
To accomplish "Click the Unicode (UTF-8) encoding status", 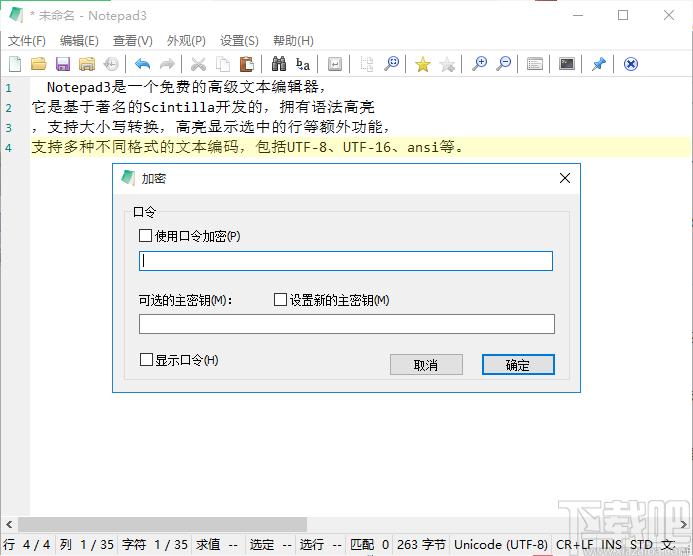I will pos(501,545).
